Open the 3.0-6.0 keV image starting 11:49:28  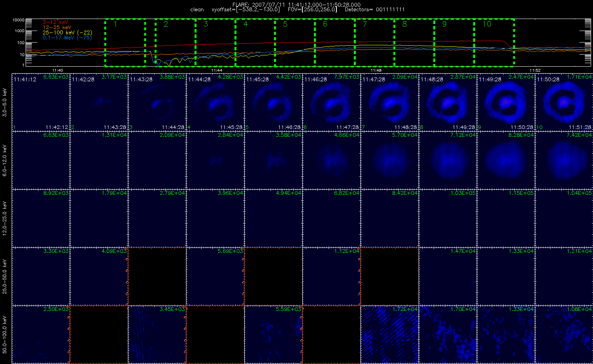pyautogui.click(x=506, y=102)
